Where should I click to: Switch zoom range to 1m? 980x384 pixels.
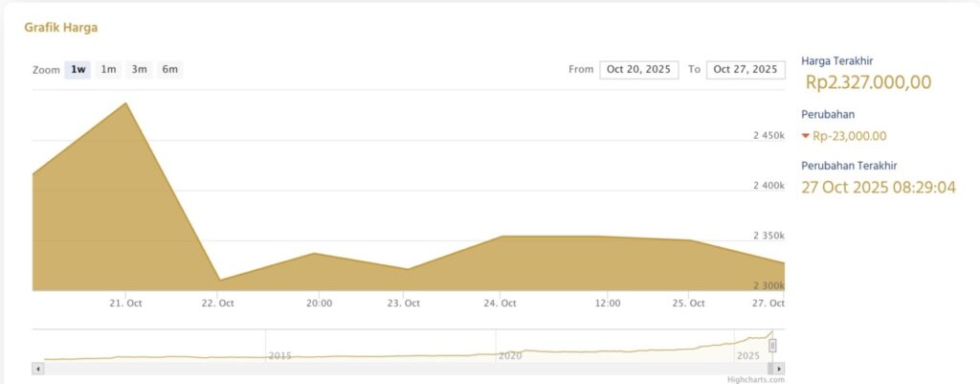(108, 70)
